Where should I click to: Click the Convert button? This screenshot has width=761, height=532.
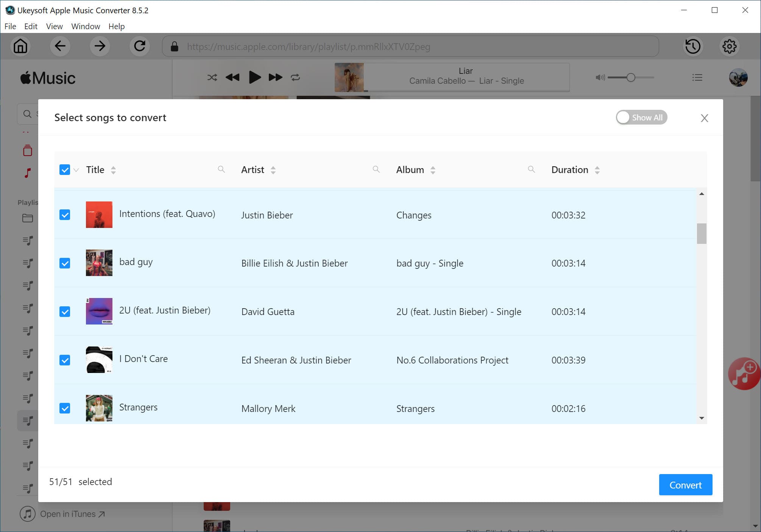pyautogui.click(x=685, y=485)
